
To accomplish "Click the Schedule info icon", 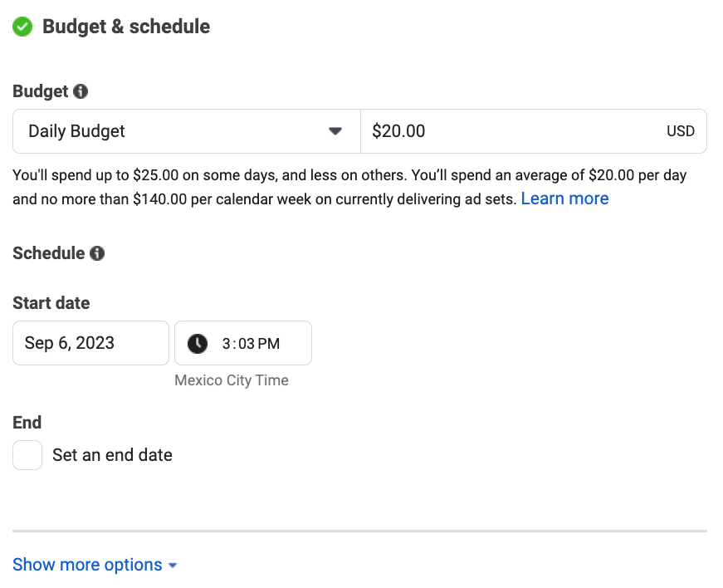I will [97, 253].
